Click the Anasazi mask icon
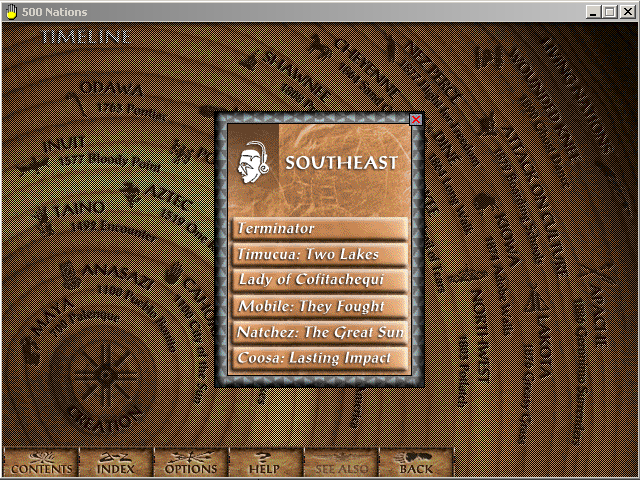Viewport: 640px width, 480px height. (x=70, y=276)
